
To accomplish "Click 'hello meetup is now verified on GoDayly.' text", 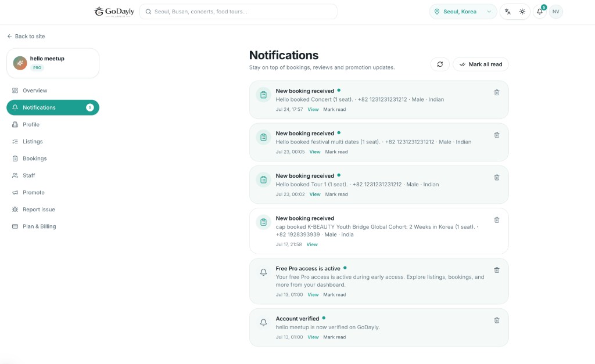I will (328, 327).
